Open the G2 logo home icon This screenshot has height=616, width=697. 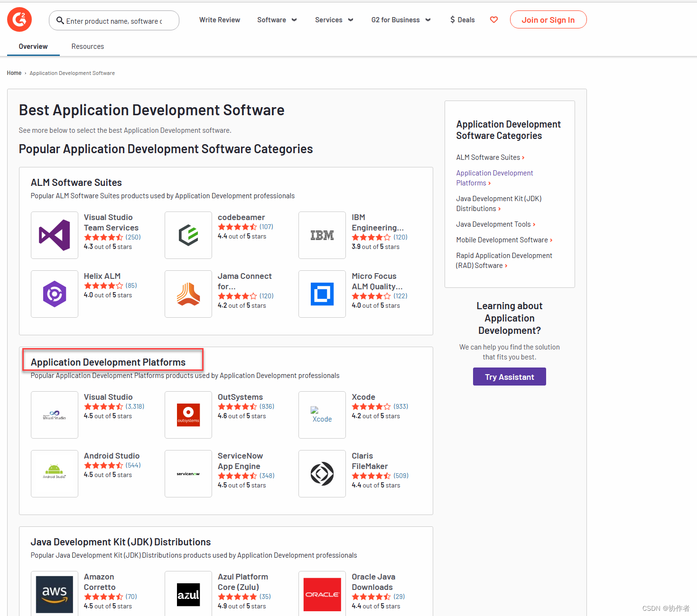(19, 19)
